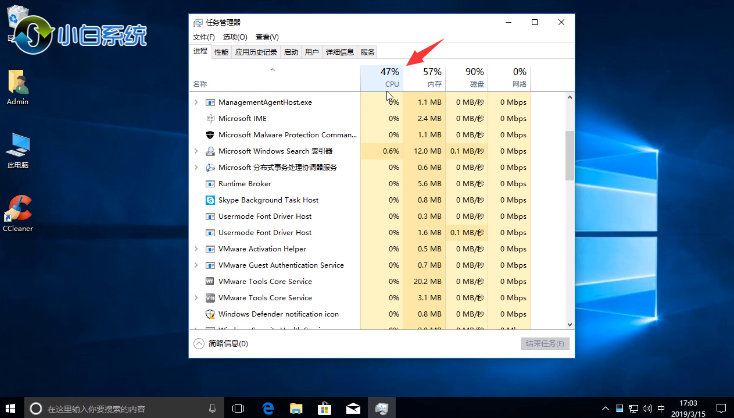Open Task View from the taskbar
This screenshot has width=734, height=418.
point(238,408)
